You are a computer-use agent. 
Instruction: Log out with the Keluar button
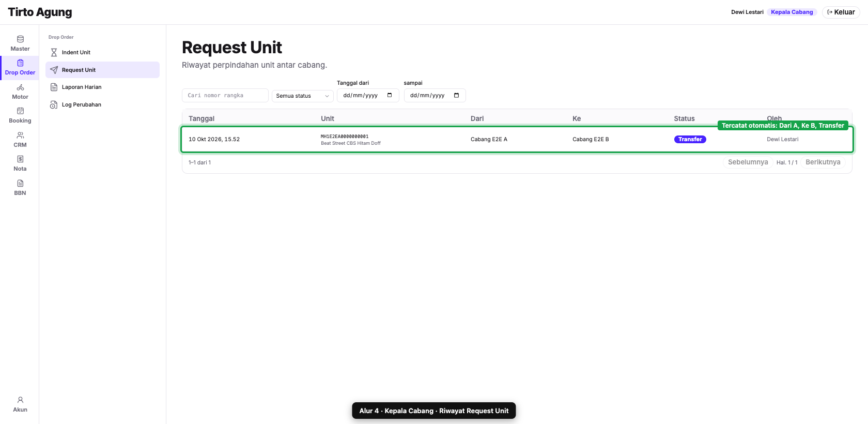click(x=841, y=12)
